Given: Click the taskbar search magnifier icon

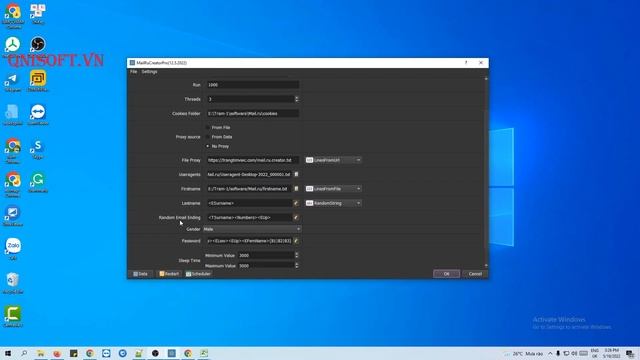Looking at the screenshot, I should click(x=24, y=353).
